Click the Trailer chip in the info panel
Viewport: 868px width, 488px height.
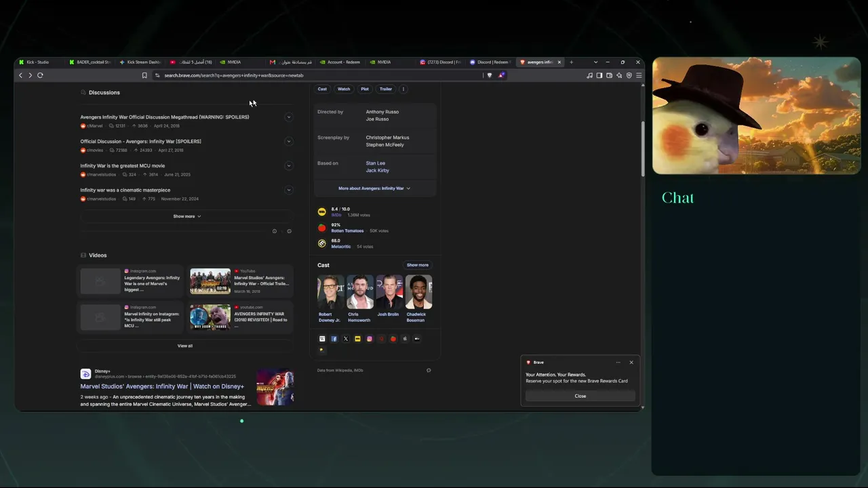coord(386,89)
